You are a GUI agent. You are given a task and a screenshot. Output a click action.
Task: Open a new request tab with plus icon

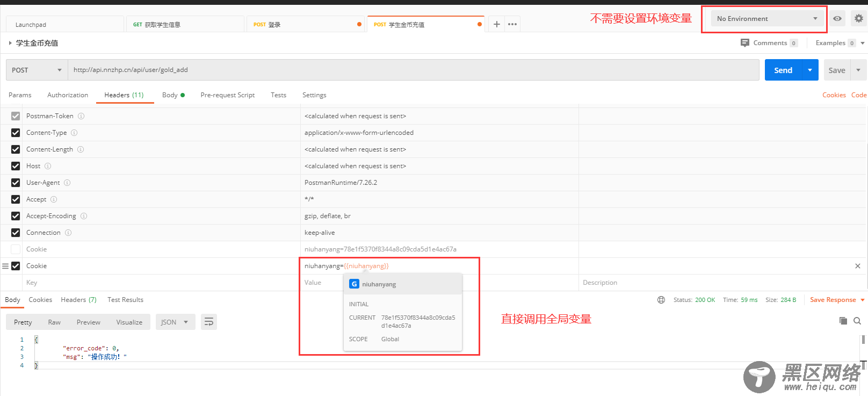[x=497, y=24]
